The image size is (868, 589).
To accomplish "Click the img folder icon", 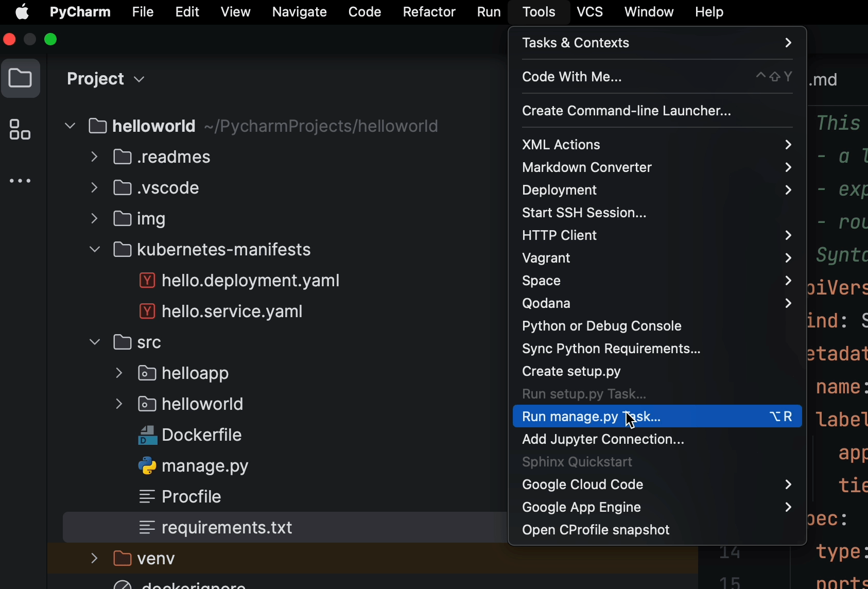I will tap(121, 218).
